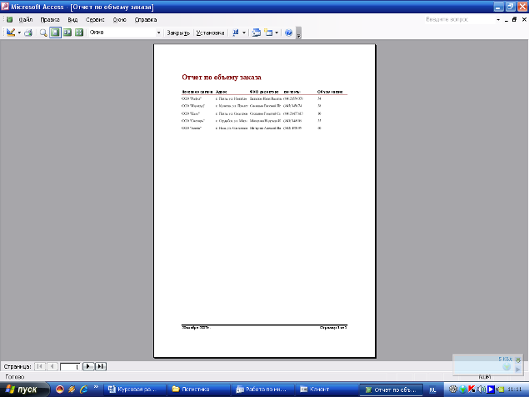Click the print icon in toolbar
529x397 pixels.
pos(28,32)
